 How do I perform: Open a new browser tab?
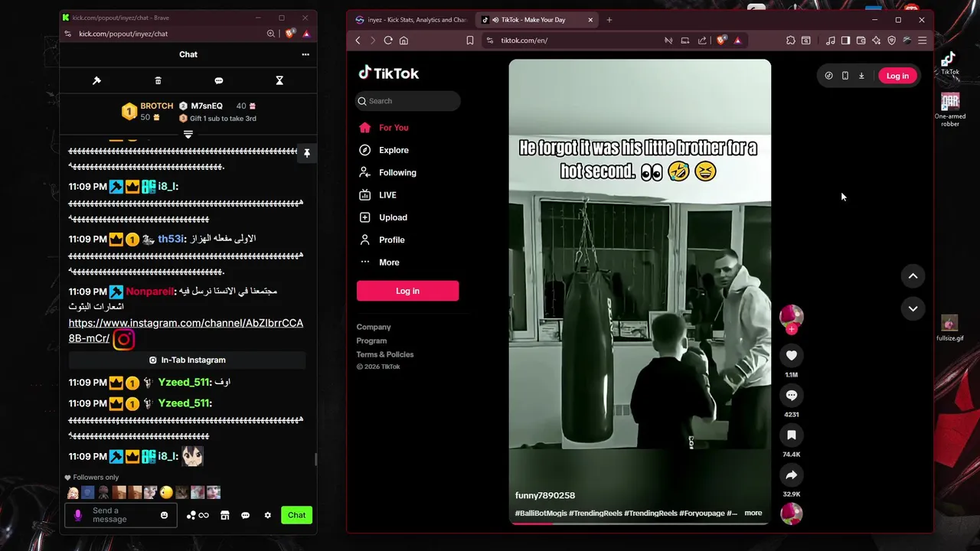coord(609,20)
